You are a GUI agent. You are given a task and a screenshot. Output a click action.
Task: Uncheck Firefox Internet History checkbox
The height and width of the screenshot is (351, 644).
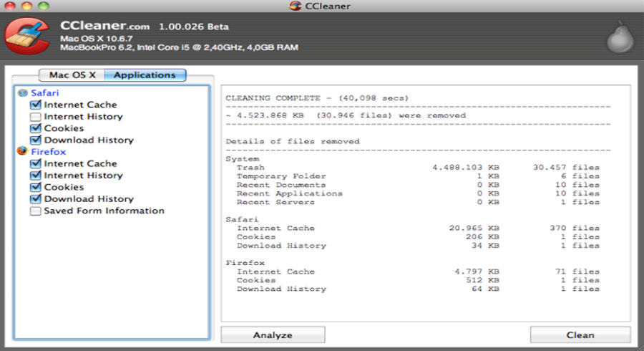click(36, 175)
